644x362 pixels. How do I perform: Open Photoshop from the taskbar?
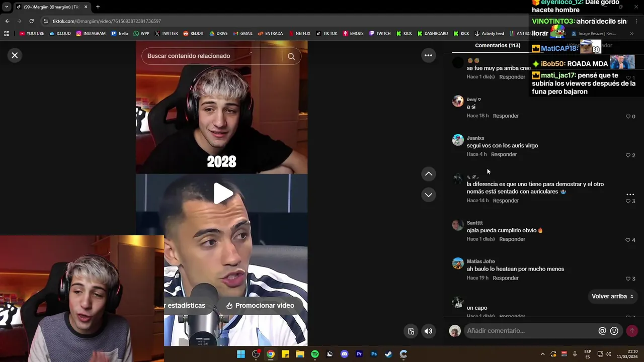[x=374, y=354]
